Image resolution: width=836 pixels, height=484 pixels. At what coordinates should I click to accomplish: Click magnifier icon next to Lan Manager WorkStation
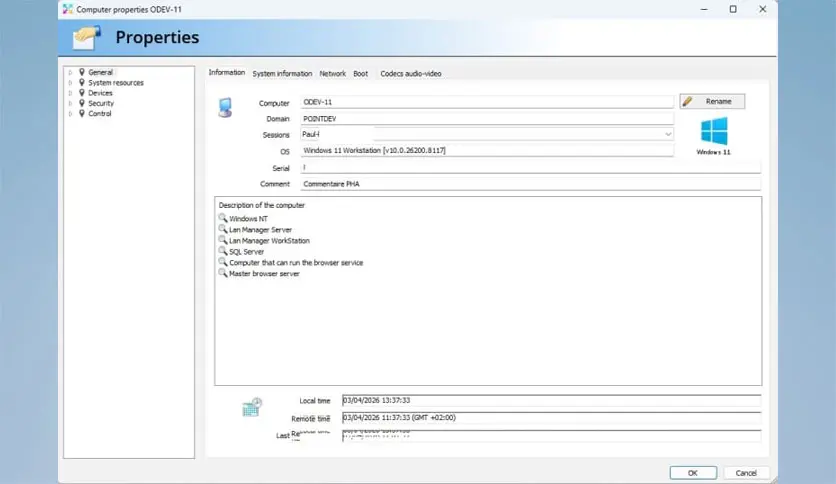pyautogui.click(x=223, y=240)
